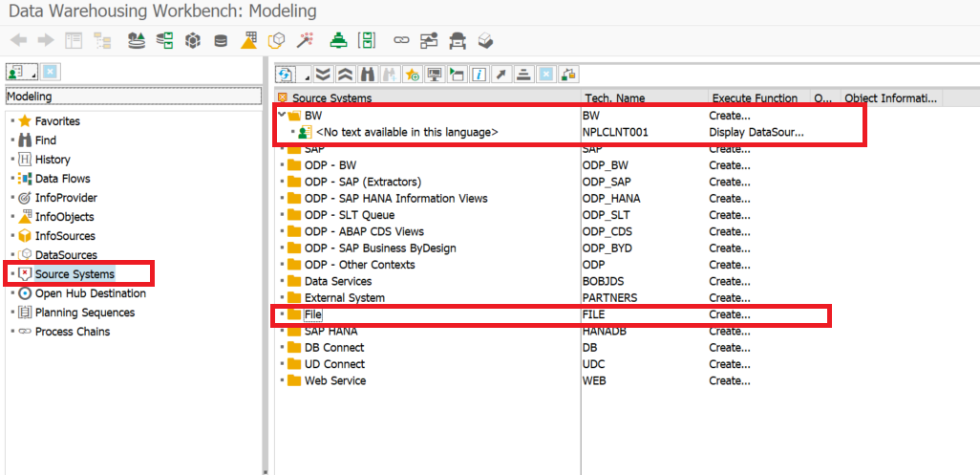The width and height of the screenshot is (980, 475).
Task: Click the left panel vertical scrollbar down arrow
Action: point(265,469)
